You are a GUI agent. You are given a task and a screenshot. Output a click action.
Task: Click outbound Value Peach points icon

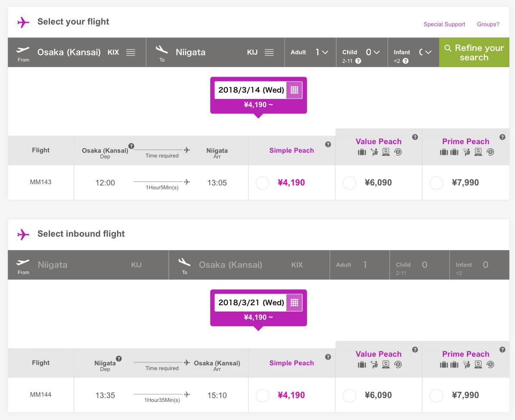398,152
